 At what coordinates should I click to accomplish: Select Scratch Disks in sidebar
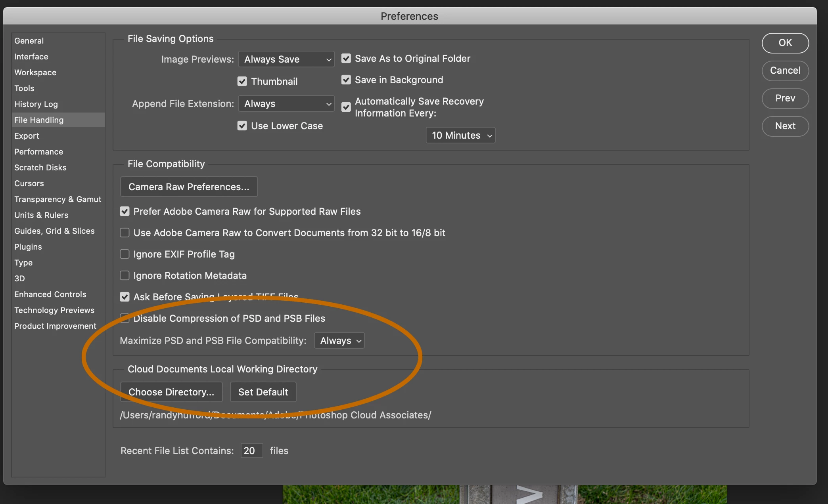[40, 168]
